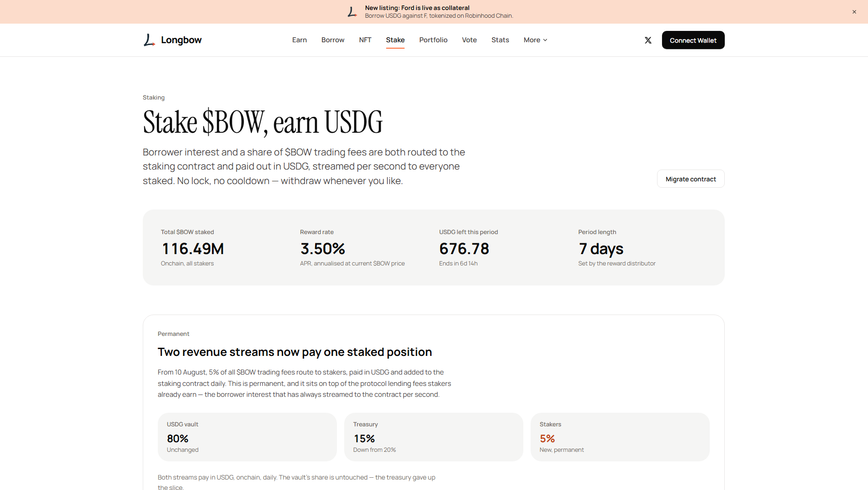Click the 'Down from 20%' note
Image resolution: width=868 pixels, height=490 pixels.
pos(375,450)
